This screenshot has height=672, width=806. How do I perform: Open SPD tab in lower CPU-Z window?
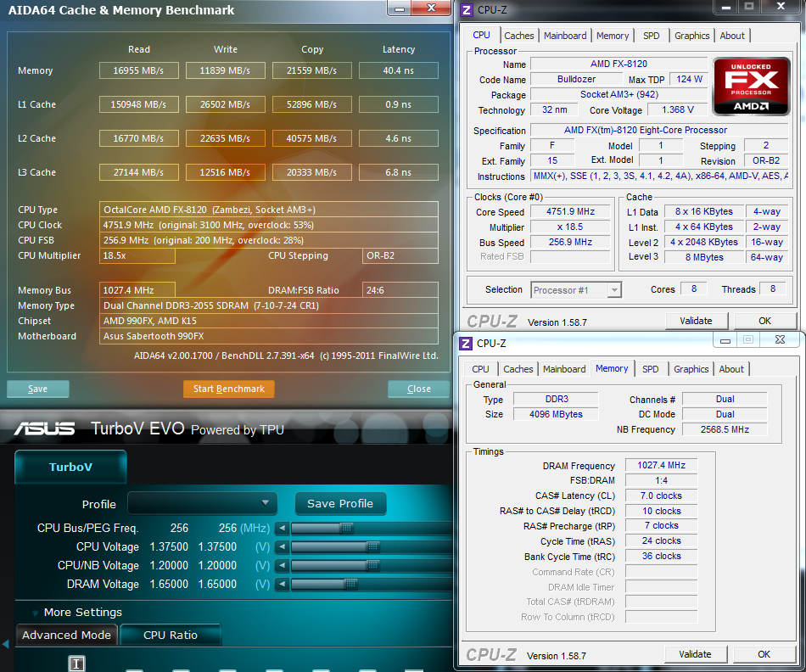click(650, 369)
